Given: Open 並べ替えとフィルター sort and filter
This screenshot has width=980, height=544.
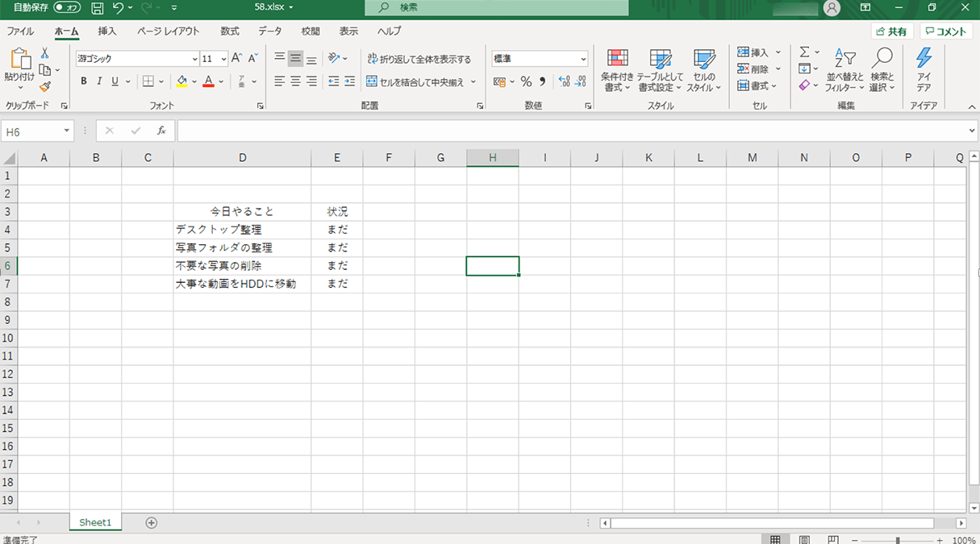Looking at the screenshot, I should coord(844,70).
